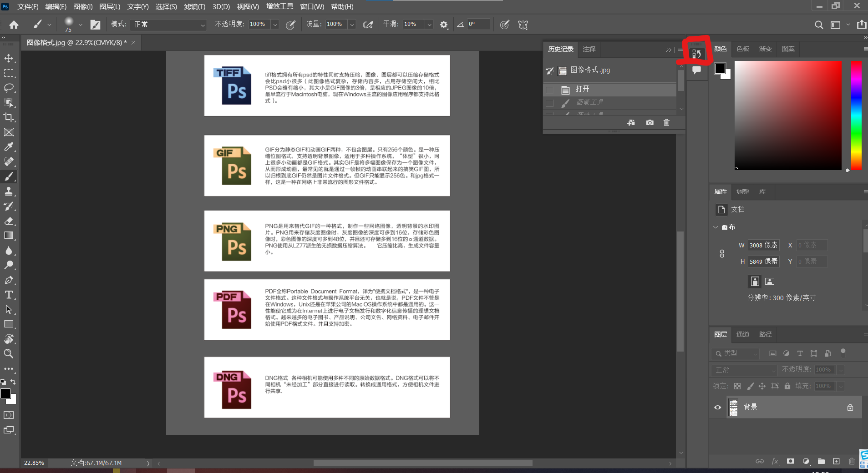Viewport: 868px width, 473px height.
Task: Open the 文件(F) menu
Action: (x=28, y=6)
